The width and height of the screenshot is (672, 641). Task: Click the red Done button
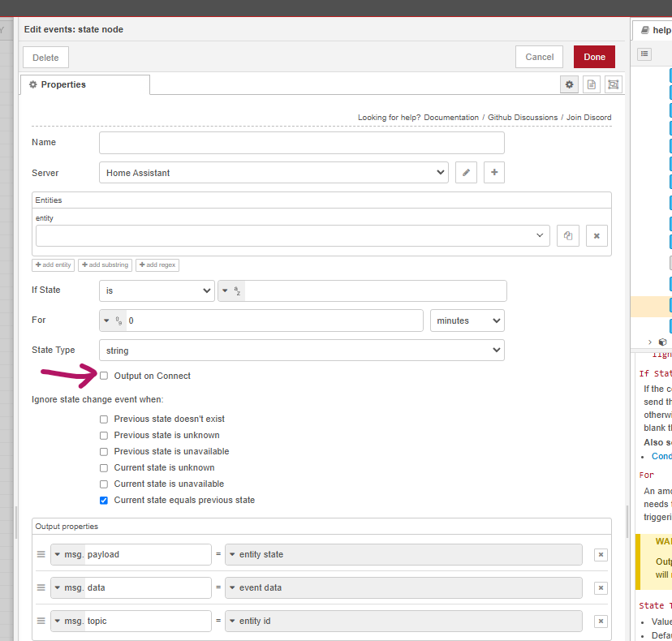pos(594,57)
